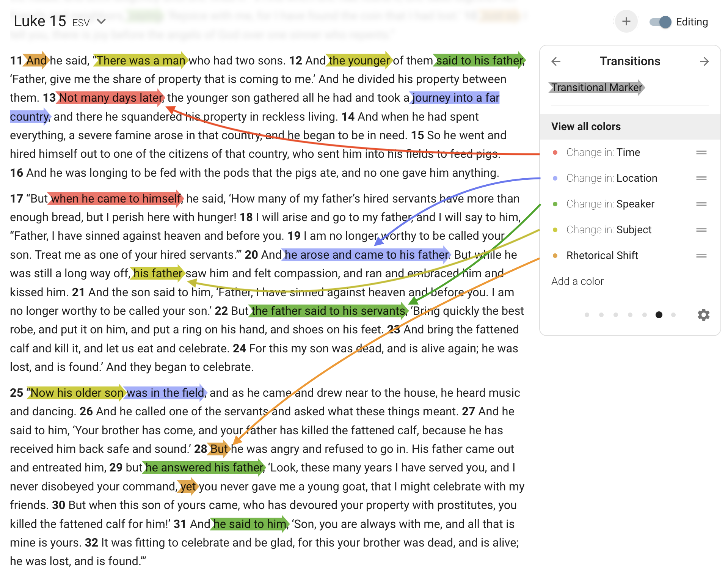Click the plus add button
The image size is (728, 575).
pyautogui.click(x=626, y=22)
